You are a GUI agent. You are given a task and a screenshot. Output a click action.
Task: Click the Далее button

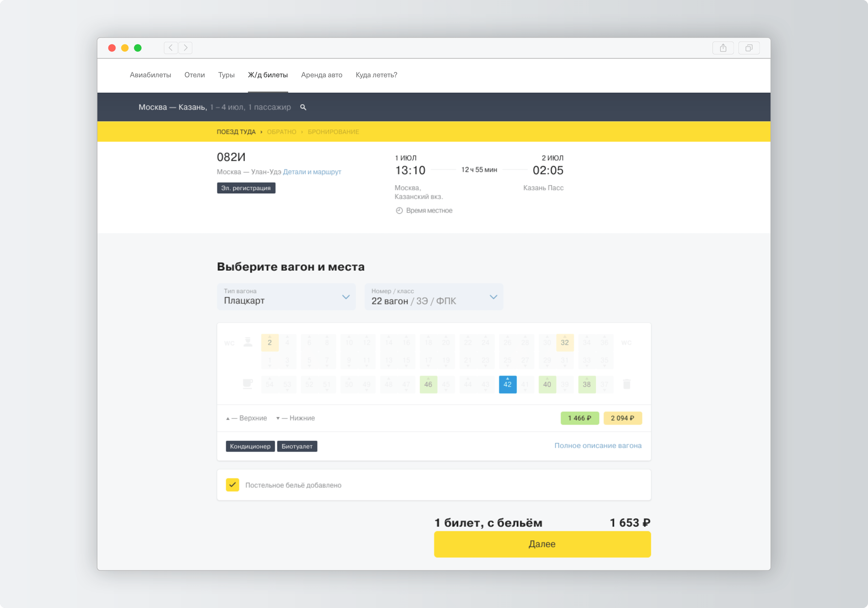coord(542,544)
